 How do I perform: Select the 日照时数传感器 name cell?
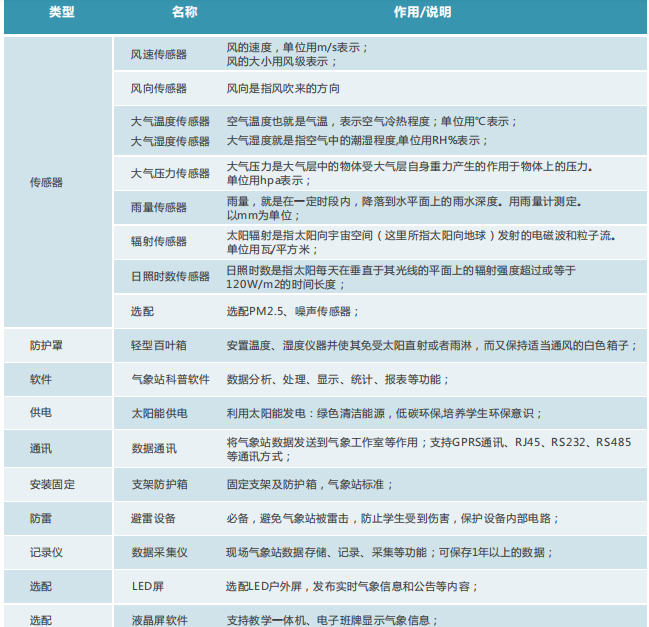coord(170,276)
